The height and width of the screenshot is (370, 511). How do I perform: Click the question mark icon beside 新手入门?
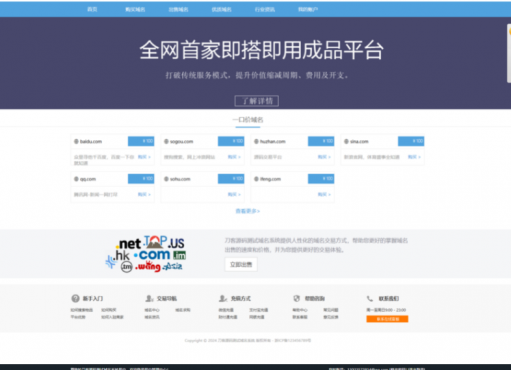pos(75,298)
